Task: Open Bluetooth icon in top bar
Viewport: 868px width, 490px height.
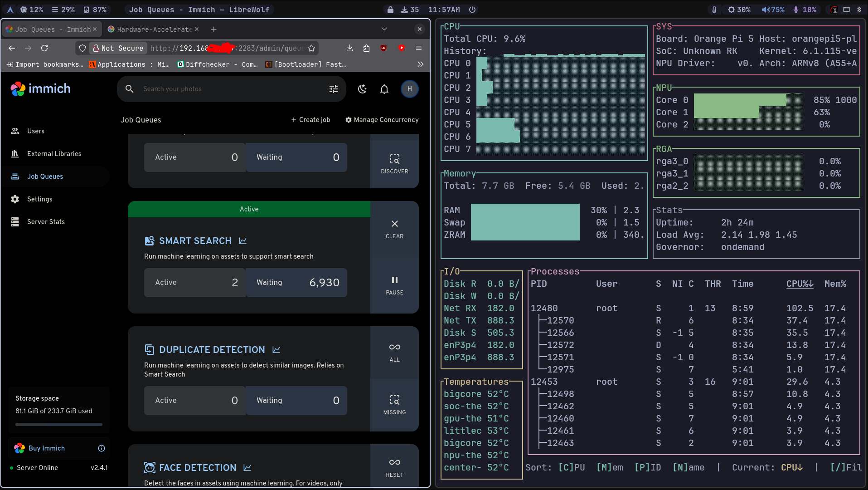Action: pyautogui.click(x=859, y=10)
